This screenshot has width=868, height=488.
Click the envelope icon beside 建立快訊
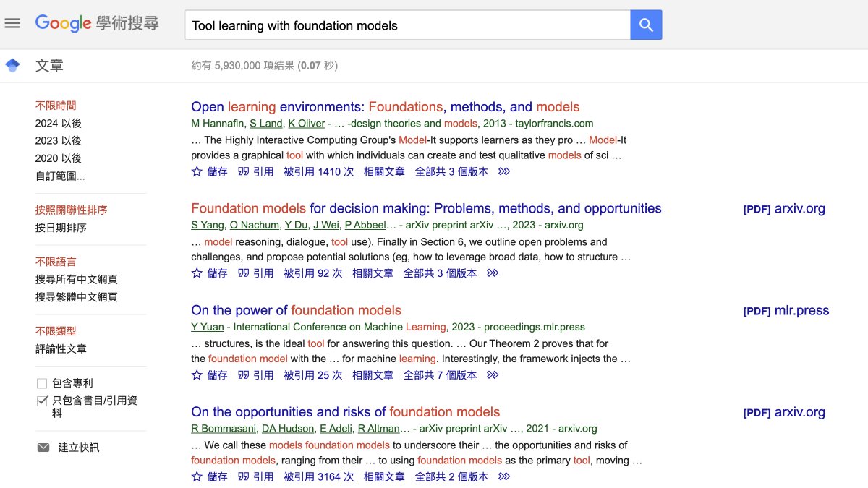point(43,448)
